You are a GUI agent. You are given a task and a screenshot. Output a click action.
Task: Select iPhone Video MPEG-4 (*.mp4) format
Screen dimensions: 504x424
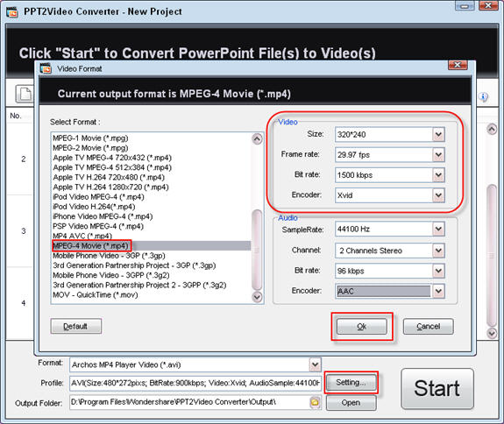[x=103, y=216]
